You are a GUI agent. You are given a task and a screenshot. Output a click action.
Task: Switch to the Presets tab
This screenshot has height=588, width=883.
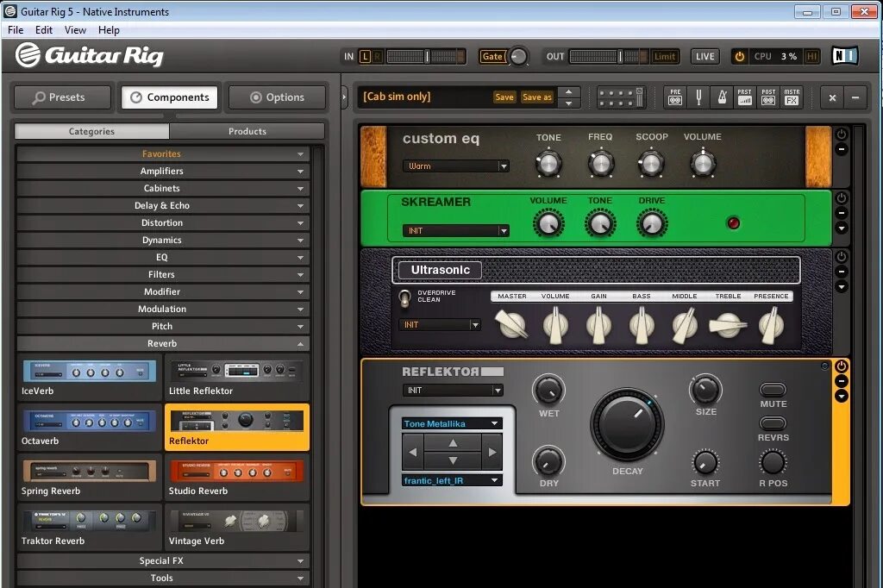click(x=62, y=97)
